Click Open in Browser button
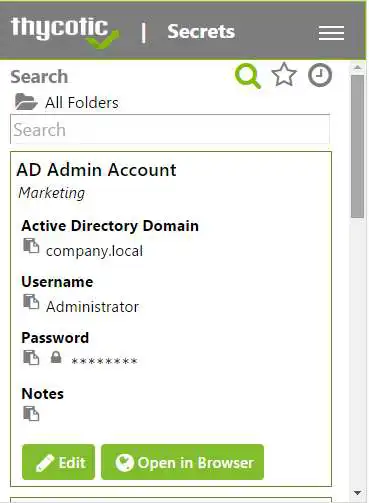The image size is (369, 503). 182,462
